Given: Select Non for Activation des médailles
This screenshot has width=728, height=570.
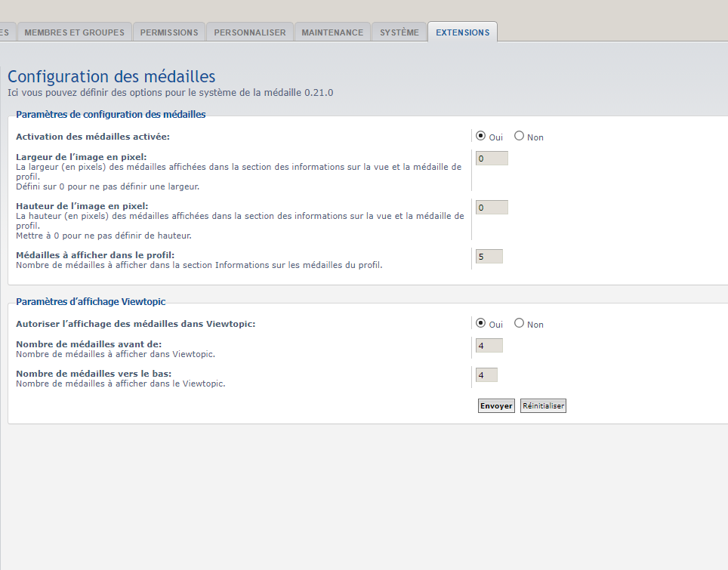Looking at the screenshot, I should [519, 137].
